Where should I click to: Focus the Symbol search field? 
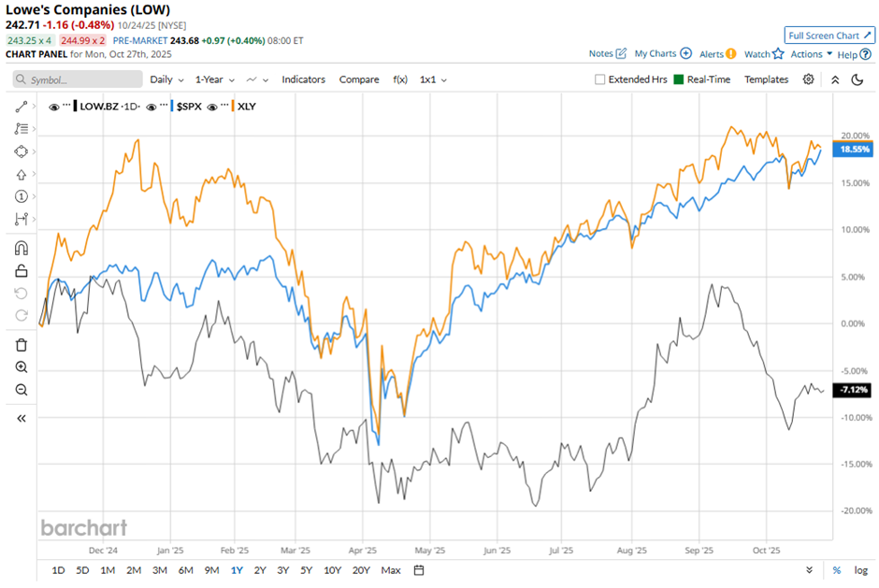pyautogui.click(x=78, y=79)
